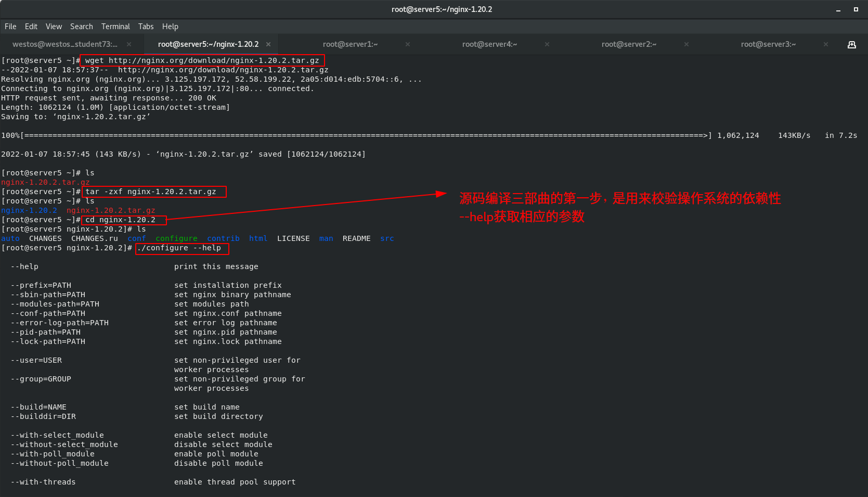Click the download progress bar line
The width and height of the screenshot is (868, 497).
tap(429, 135)
